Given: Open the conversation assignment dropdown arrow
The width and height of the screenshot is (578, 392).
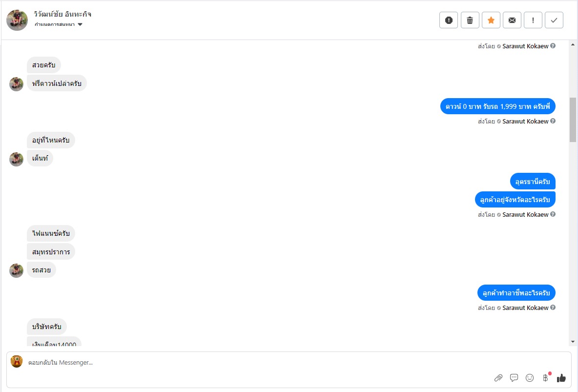Looking at the screenshot, I should (x=80, y=24).
